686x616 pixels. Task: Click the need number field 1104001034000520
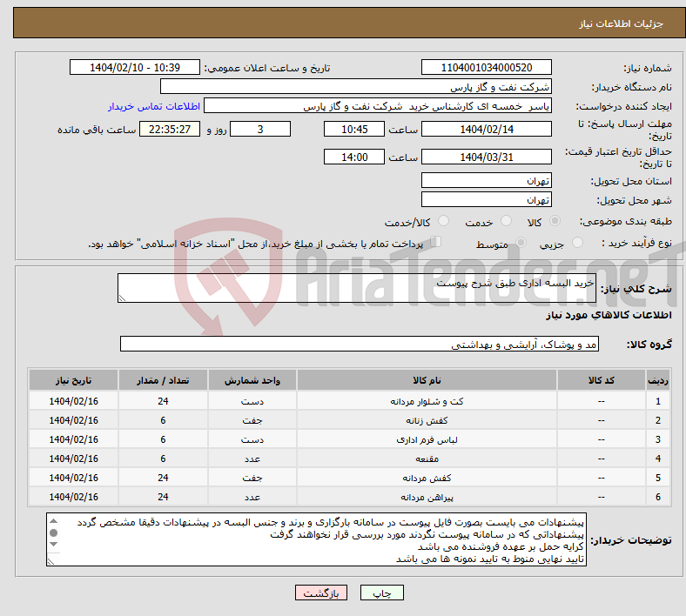pyautogui.click(x=486, y=68)
